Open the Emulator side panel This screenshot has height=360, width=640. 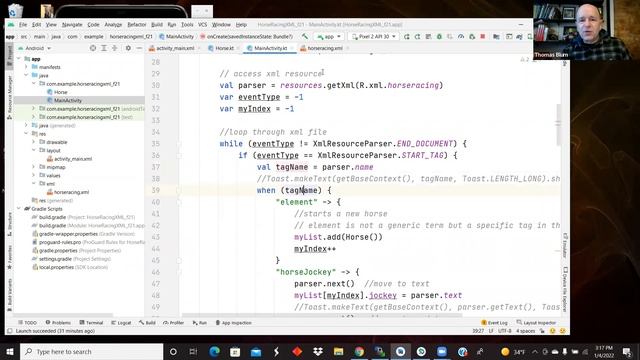[565, 245]
